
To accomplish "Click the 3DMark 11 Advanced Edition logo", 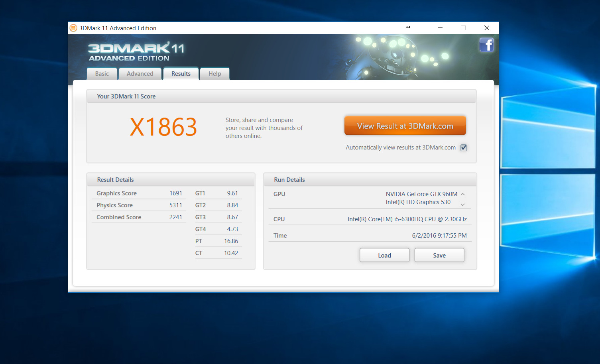I will 136,52.
